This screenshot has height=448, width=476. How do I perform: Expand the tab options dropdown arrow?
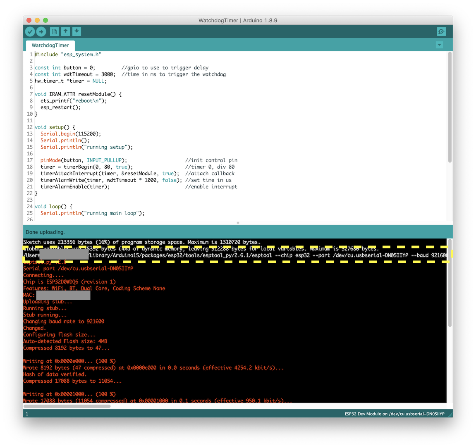point(439,45)
